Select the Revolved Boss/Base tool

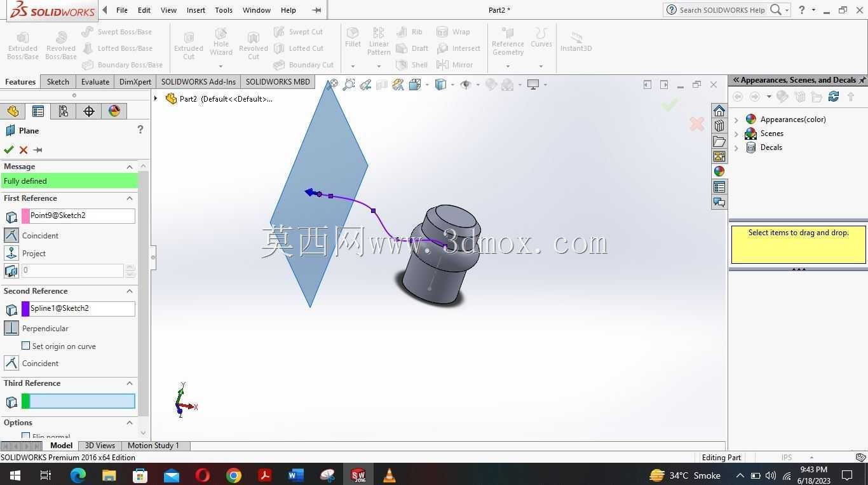[x=61, y=46]
